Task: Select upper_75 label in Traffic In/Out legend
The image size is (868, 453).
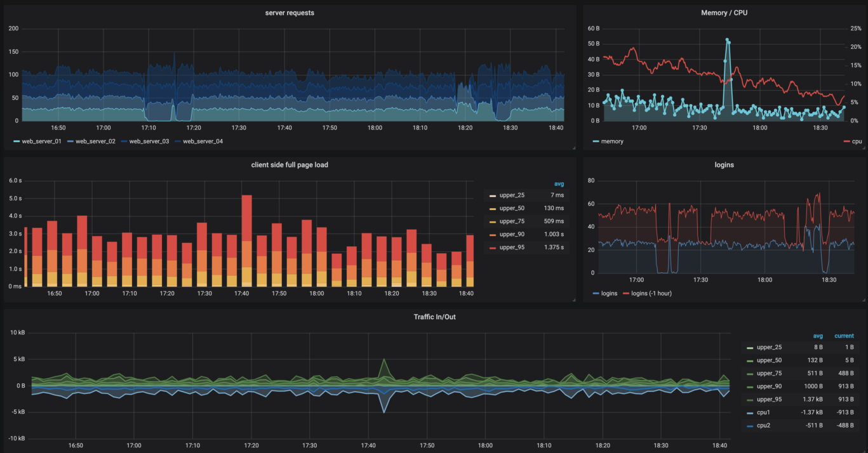Action: (x=769, y=374)
